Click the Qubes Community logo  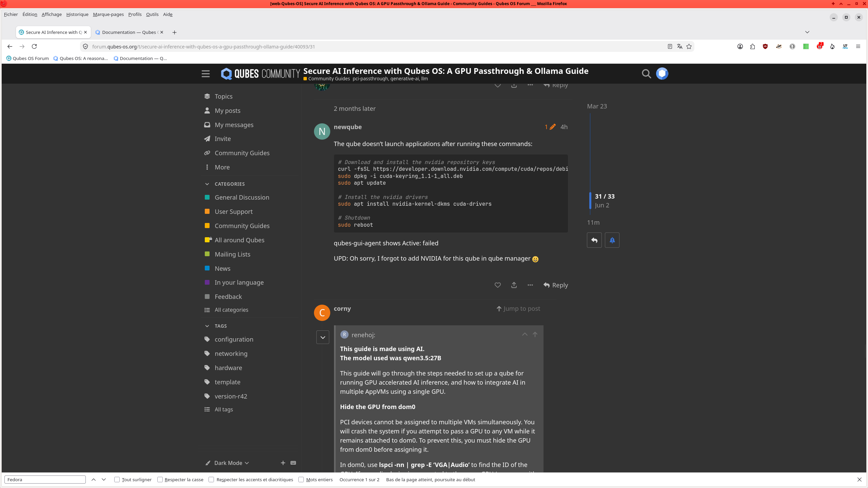(x=260, y=74)
